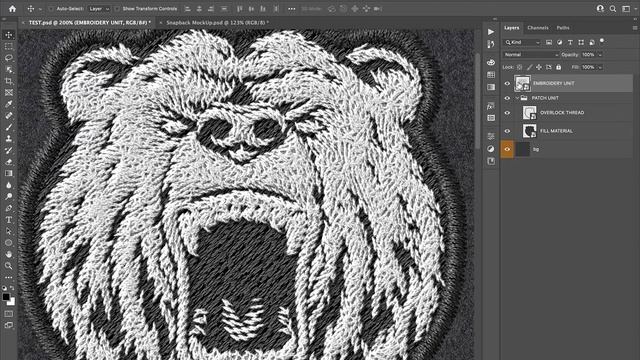This screenshot has height=360, width=640.
Task: Toggle Show Transform Controls checkbox
Action: click(117, 9)
